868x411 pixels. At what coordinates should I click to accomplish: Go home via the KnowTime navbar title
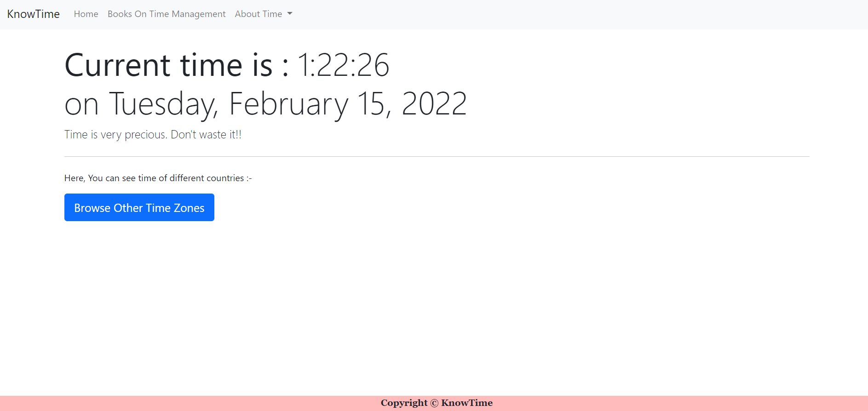(x=33, y=14)
